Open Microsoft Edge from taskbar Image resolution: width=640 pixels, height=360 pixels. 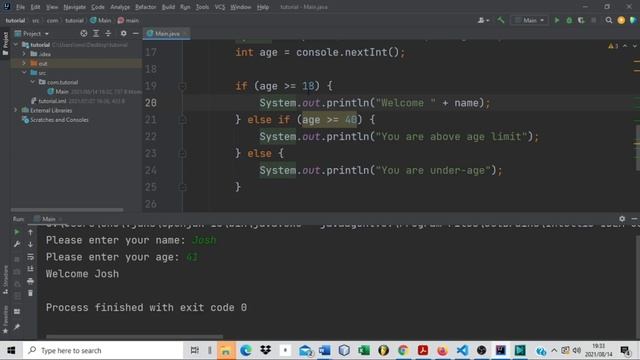246,350
